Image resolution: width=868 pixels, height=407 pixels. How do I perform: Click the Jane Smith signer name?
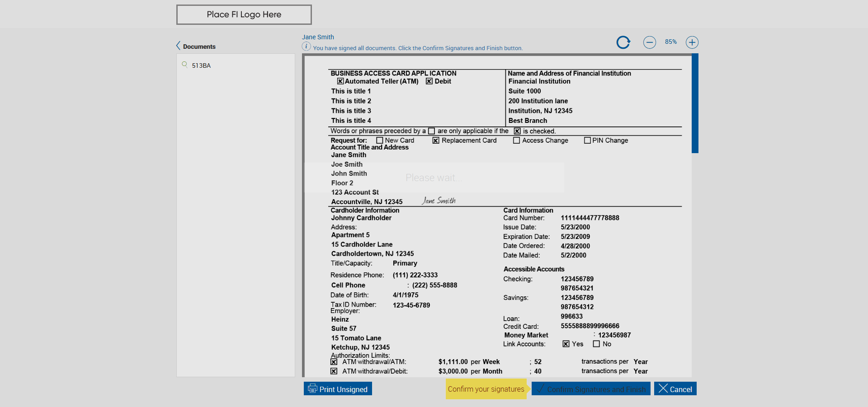[318, 37]
